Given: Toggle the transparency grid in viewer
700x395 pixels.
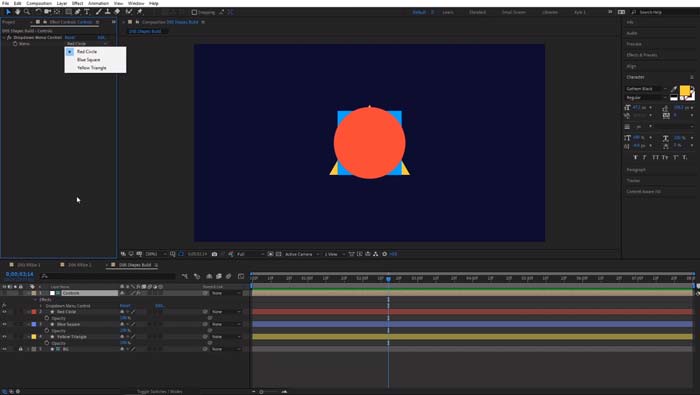Looking at the screenshot, I should (279, 254).
